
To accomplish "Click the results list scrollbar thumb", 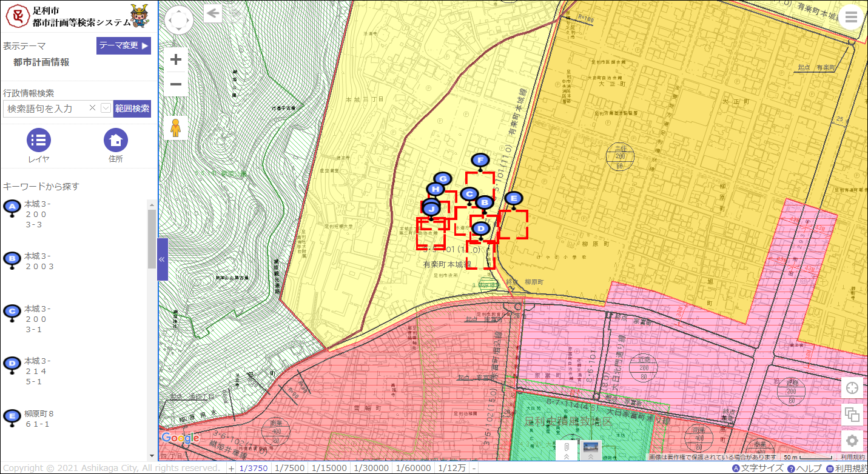I will coord(152,239).
